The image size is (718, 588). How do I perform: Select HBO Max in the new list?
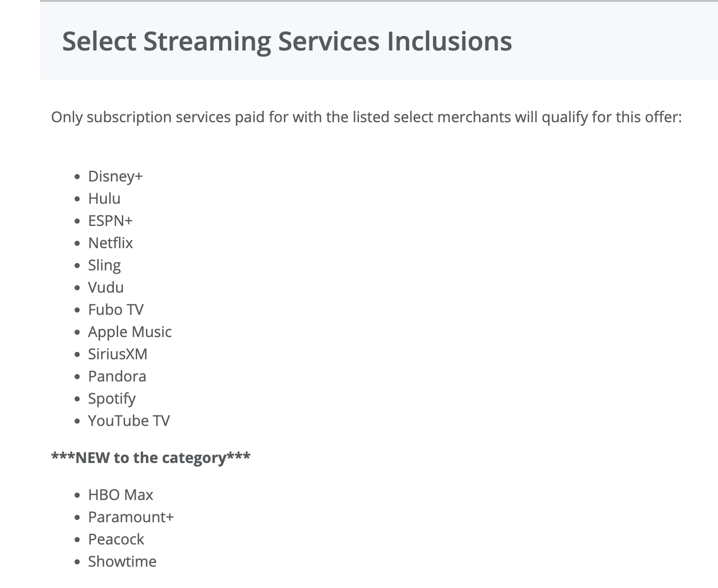pyautogui.click(x=120, y=495)
